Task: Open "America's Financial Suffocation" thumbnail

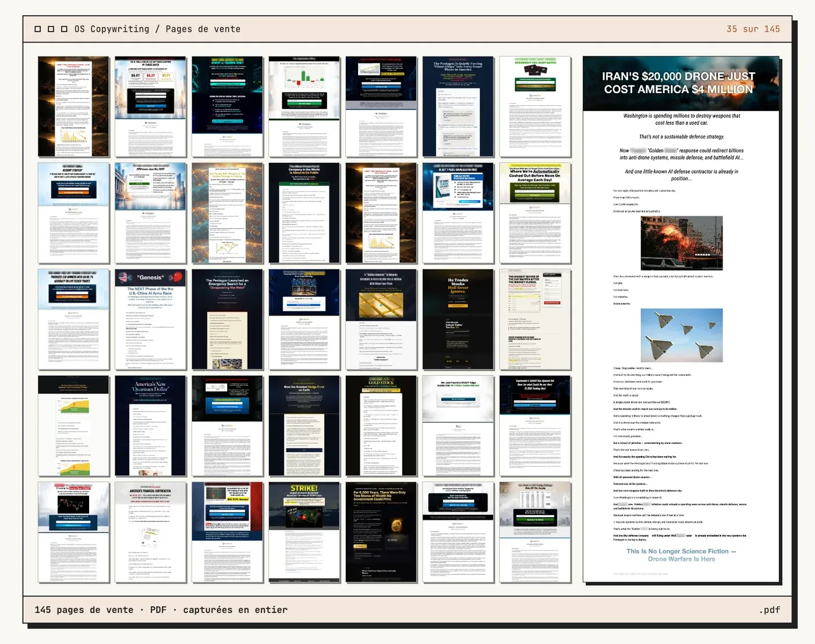Action: coord(151,532)
